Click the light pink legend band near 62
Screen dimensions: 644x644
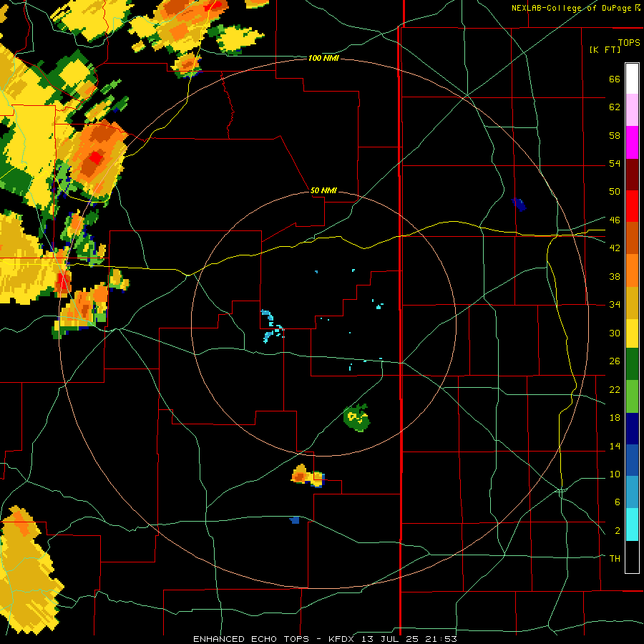(x=632, y=109)
